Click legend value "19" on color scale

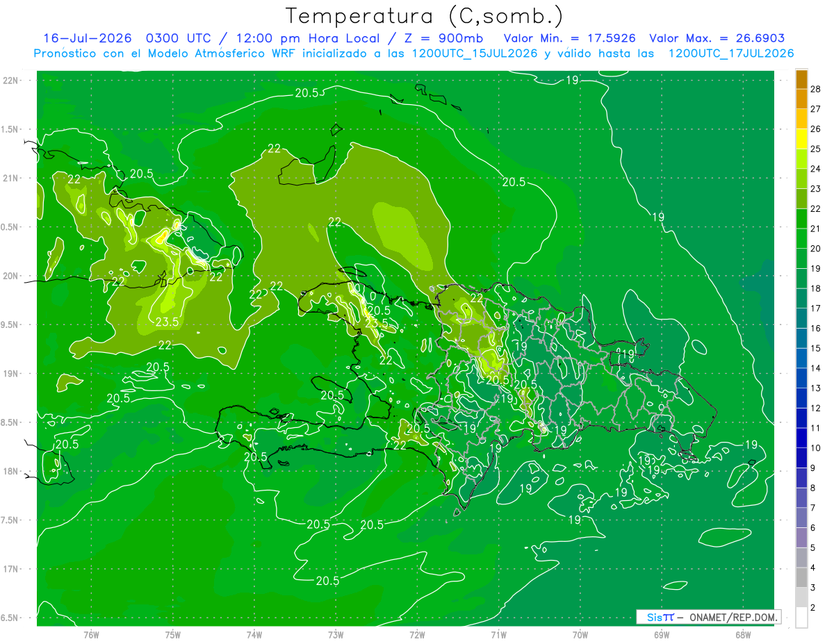click(816, 268)
